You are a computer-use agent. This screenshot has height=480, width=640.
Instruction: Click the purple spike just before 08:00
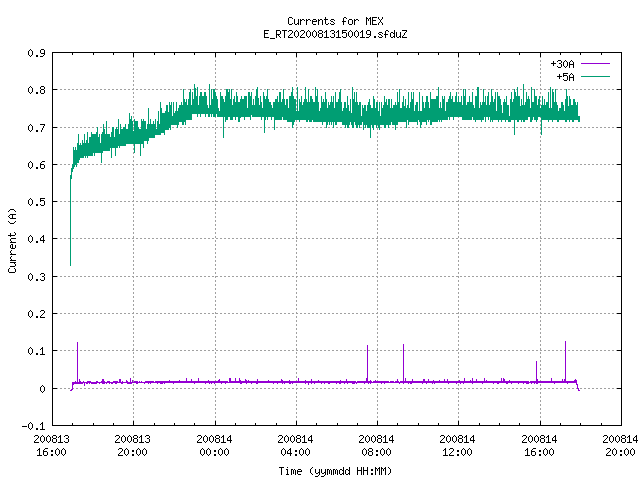coord(367,363)
